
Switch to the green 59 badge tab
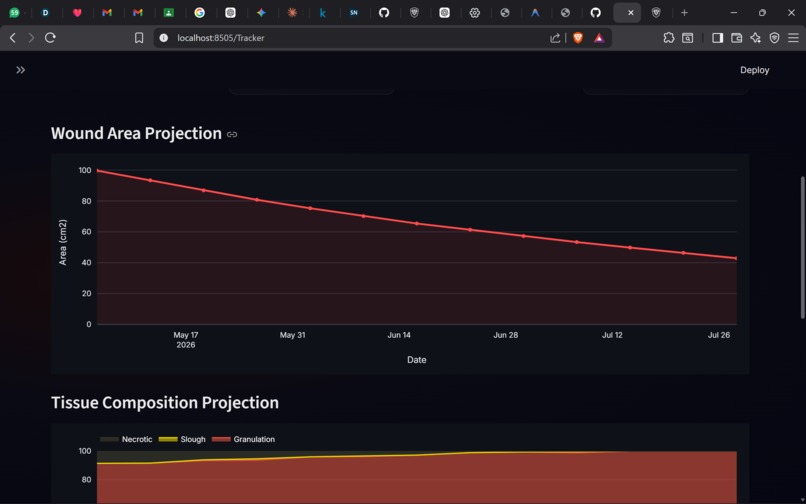click(x=14, y=13)
